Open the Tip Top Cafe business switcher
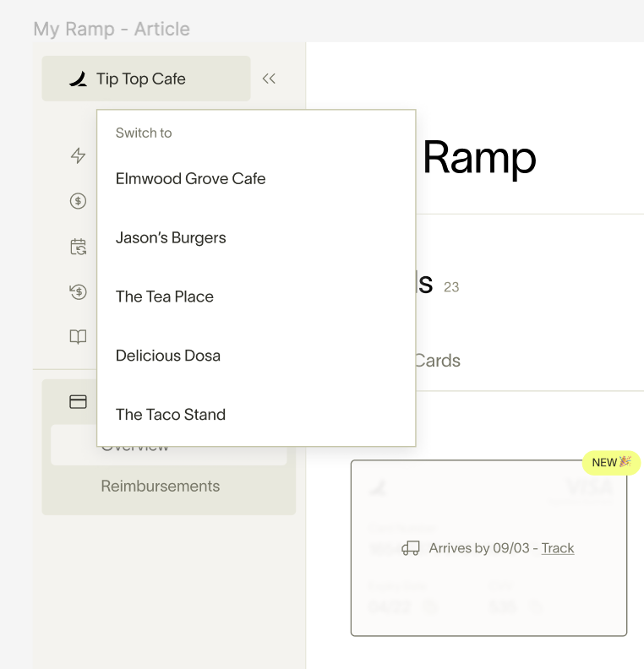The height and width of the screenshot is (669, 644). 146,79
